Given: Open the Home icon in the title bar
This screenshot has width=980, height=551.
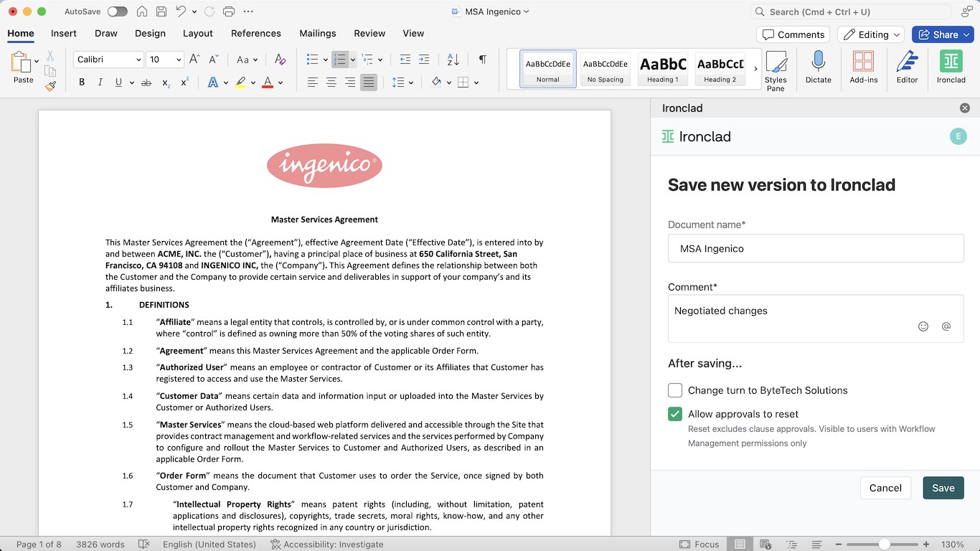Looking at the screenshot, I should [142, 11].
